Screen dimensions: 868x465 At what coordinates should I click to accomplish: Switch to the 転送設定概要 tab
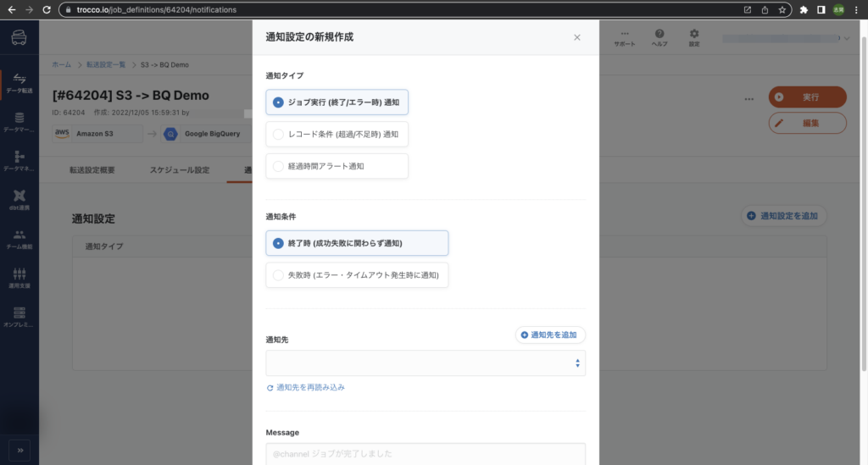click(x=92, y=170)
